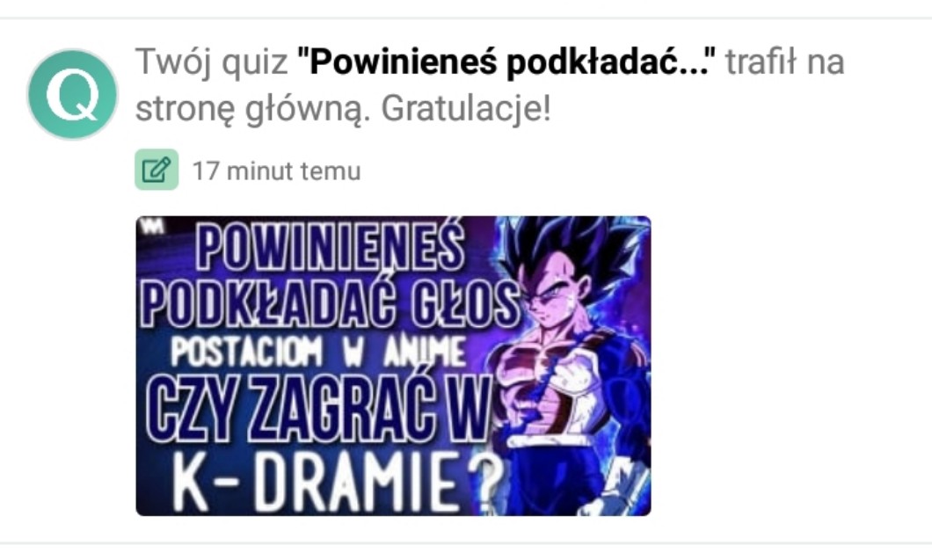Click the green pencil edit icon
The width and height of the screenshot is (932, 560).
[157, 170]
